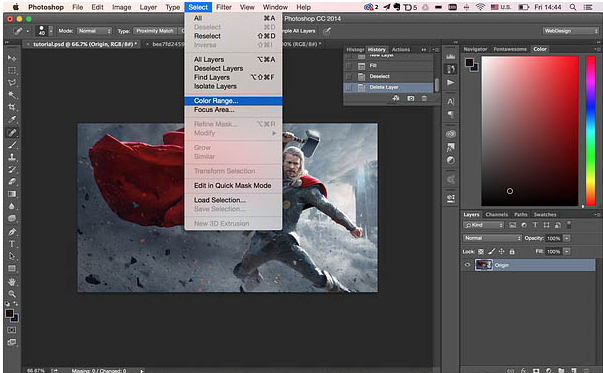Choose Edit in Quick Mask Mode
Image resolution: width=603 pixels, height=373 pixels.
click(233, 186)
